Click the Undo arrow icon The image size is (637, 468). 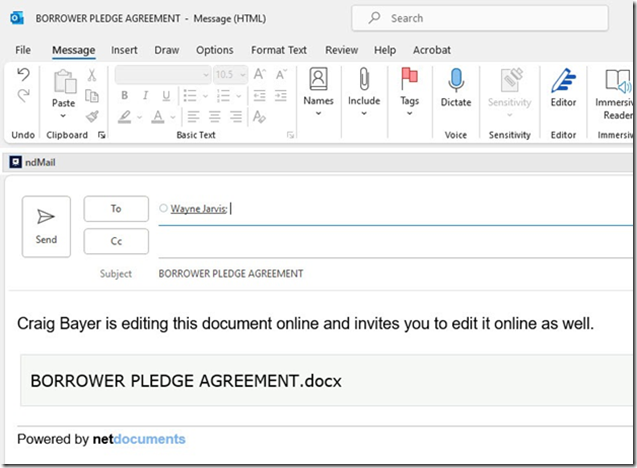(x=23, y=74)
